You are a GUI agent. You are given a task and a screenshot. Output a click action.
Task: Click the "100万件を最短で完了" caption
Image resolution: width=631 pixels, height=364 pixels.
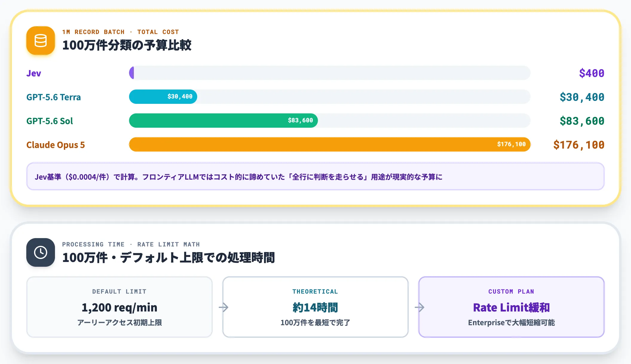(315, 323)
